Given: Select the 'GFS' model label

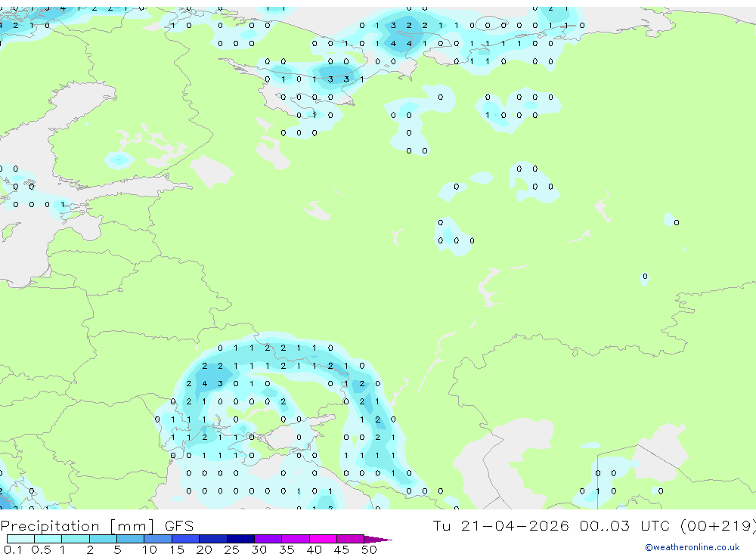Looking at the screenshot, I should (179, 526).
